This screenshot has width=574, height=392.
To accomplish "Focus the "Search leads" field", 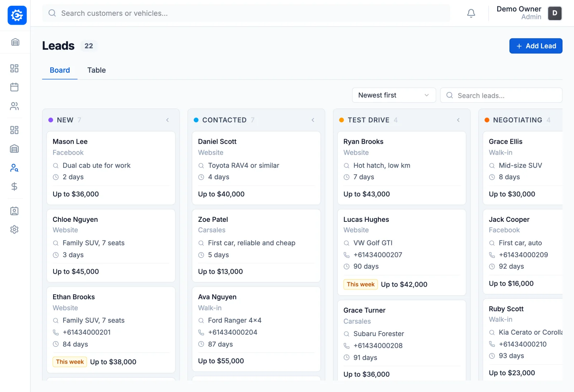I will point(501,95).
